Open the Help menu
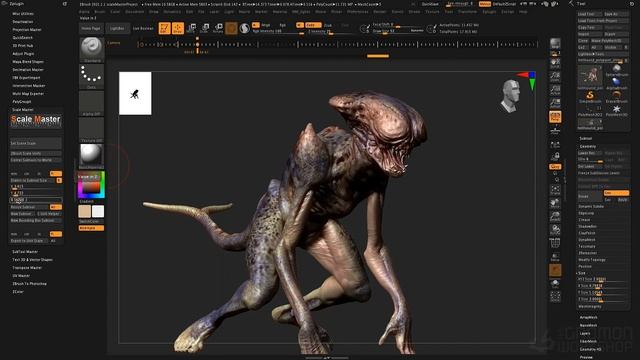 pos(523,12)
